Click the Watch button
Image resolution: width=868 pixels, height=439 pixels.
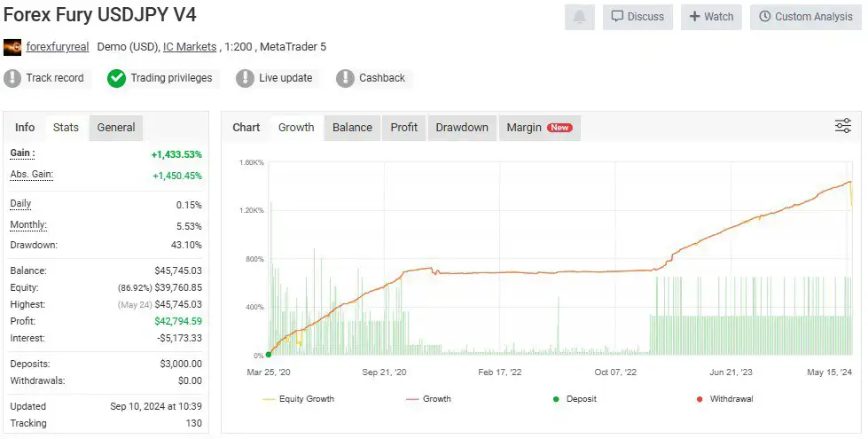(711, 17)
